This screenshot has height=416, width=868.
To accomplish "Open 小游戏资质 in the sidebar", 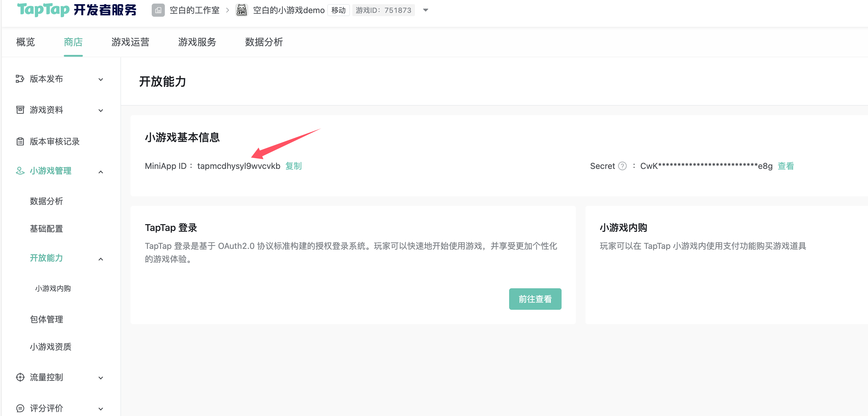I will pyautogui.click(x=51, y=347).
